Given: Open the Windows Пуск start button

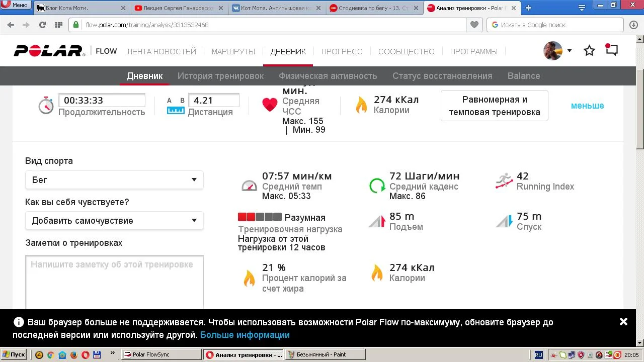Looking at the screenshot, I should 14,354.
